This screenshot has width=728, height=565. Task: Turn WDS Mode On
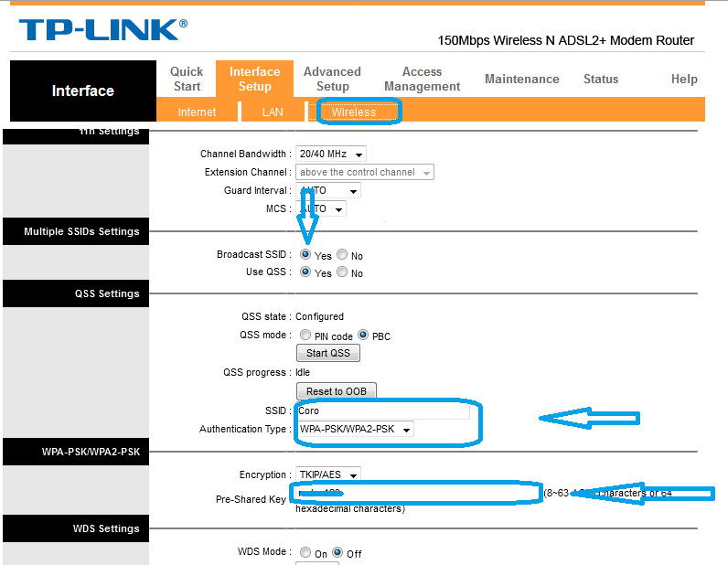pos(305,552)
